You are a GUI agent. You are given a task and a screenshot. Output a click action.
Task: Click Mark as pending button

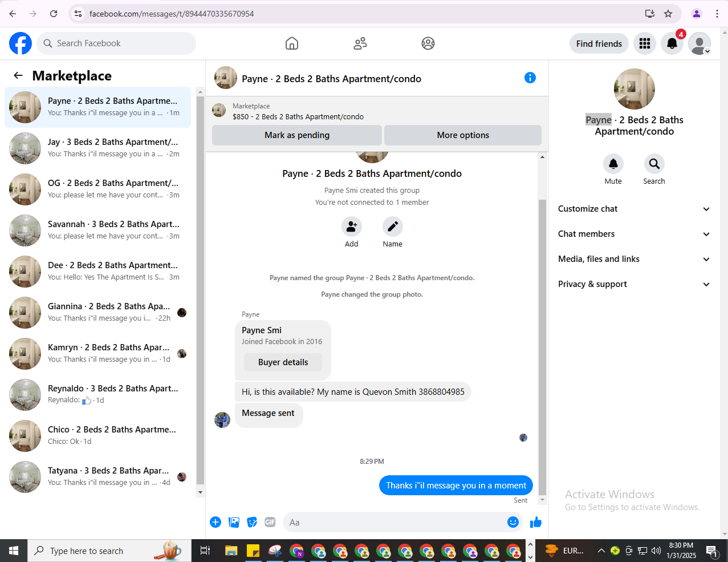click(x=297, y=135)
